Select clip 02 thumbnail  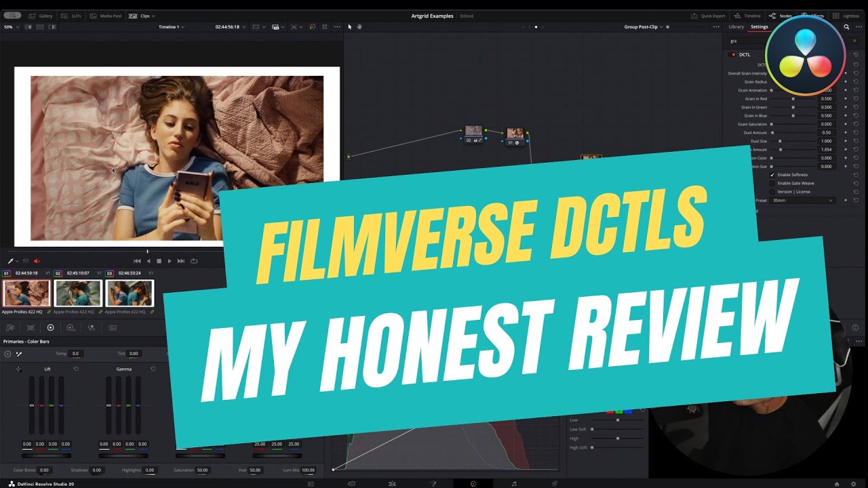coord(78,293)
